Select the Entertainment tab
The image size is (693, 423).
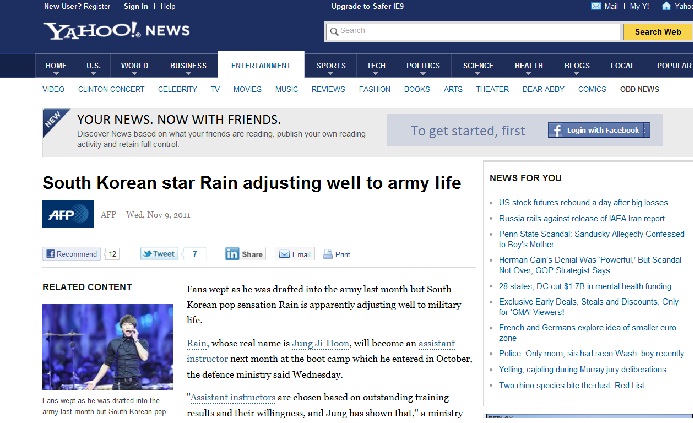click(x=261, y=65)
